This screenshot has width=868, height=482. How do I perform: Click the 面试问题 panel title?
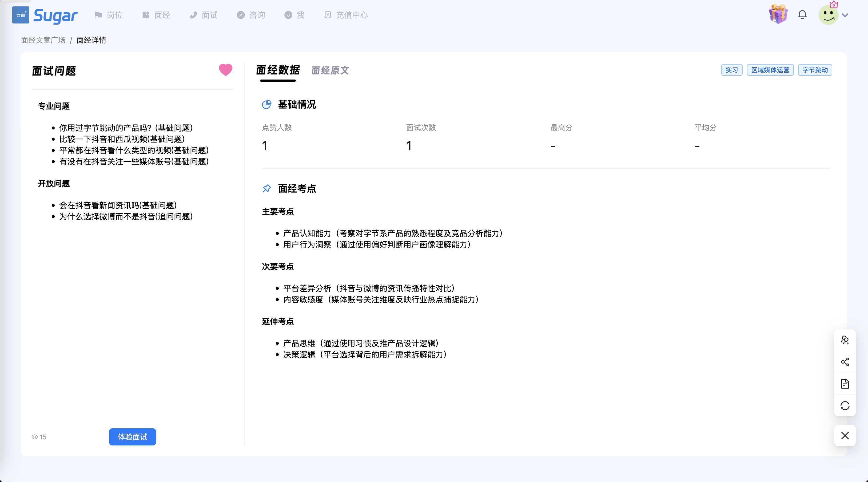pyautogui.click(x=54, y=71)
